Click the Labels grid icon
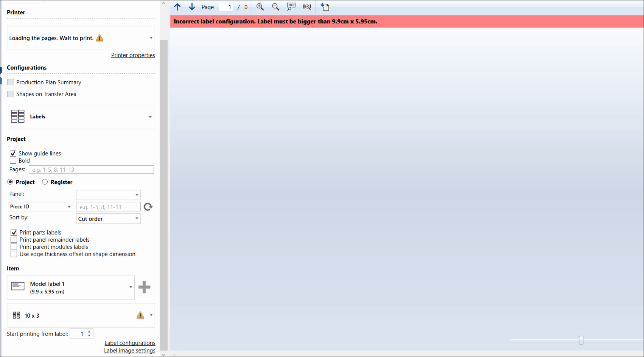644x357 pixels. [x=18, y=116]
